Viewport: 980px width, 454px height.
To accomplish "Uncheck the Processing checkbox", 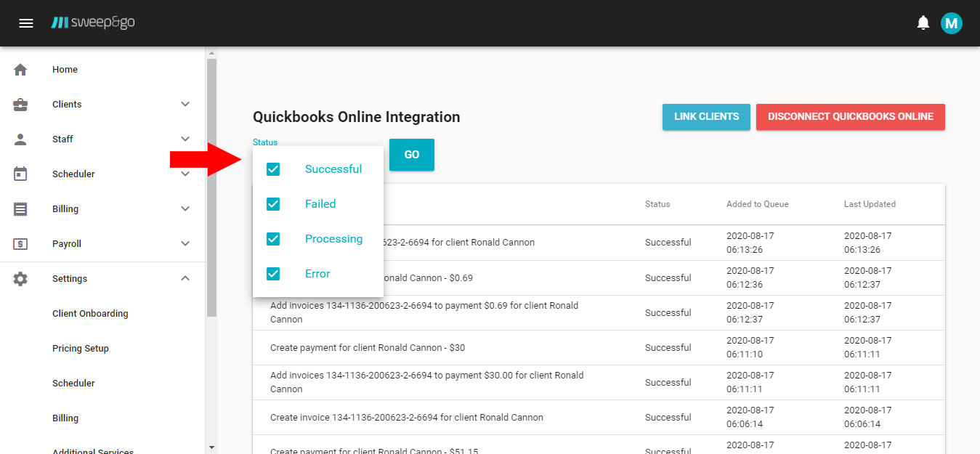I will [272, 238].
